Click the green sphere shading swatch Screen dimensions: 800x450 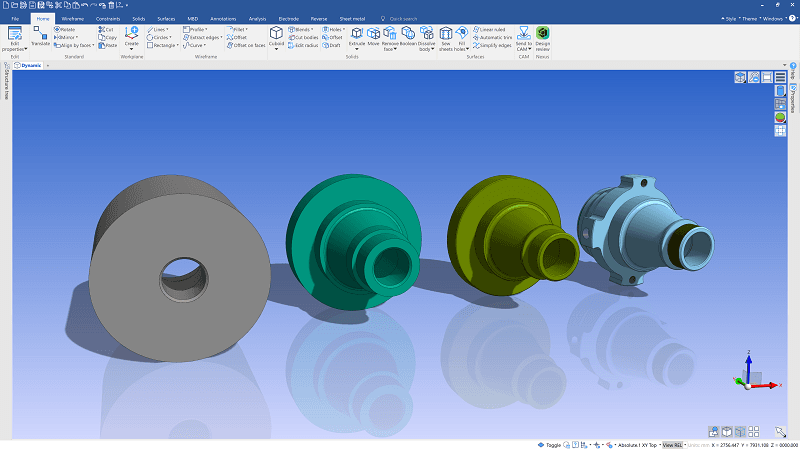[779, 118]
